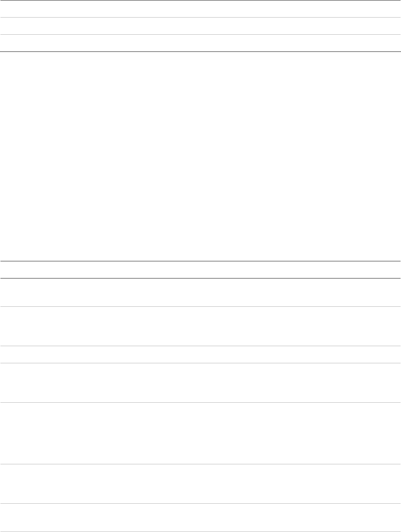Image resolution: width=401 pixels, height=532 pixels.
Task: Click the narrow third body row in the lower table
Action: 200,354
